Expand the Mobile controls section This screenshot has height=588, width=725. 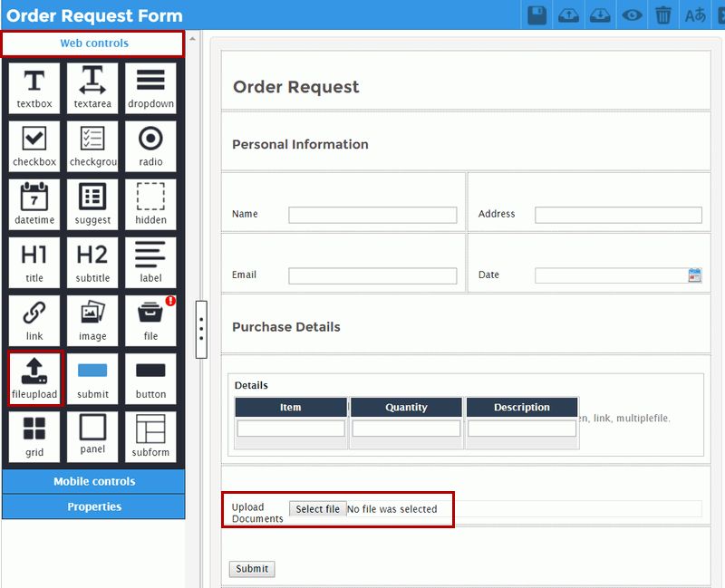pyautogui.click(x=94, y=481)
